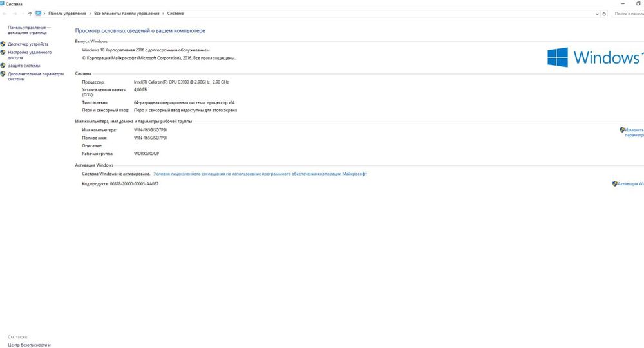The height and width of the screenshot is (348, 644).
Task: Expand chevron before Панель управления breadcrumb
Action: 44,14
